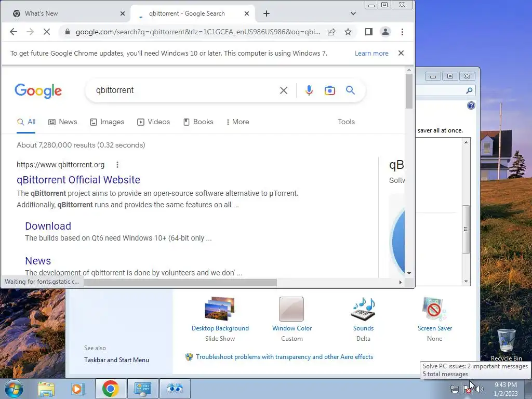Open qBittorrent Official Website result
Image resolution: width=532 pixels, height=399 pixels.
pos(78,180)
